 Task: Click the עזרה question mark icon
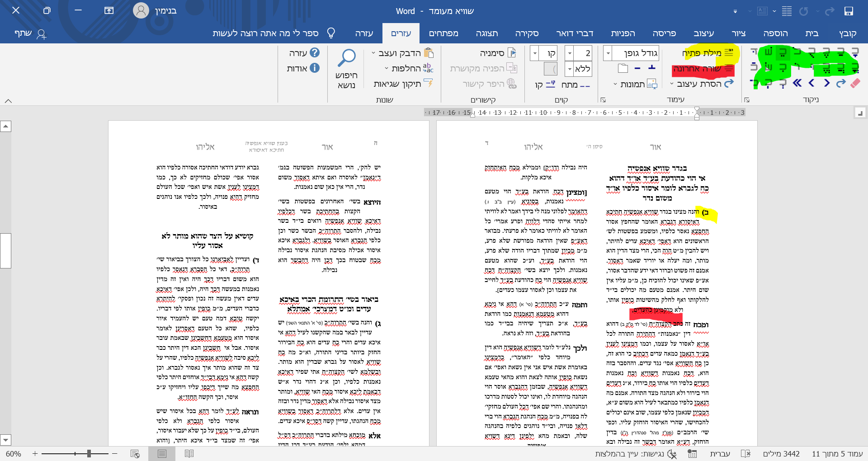point(315,53)
